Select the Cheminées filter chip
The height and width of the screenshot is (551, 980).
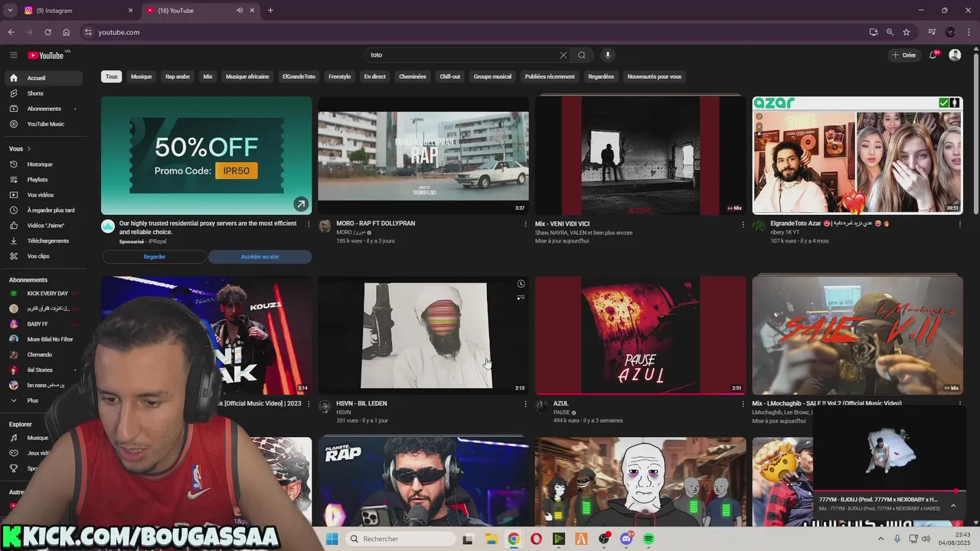413,77
